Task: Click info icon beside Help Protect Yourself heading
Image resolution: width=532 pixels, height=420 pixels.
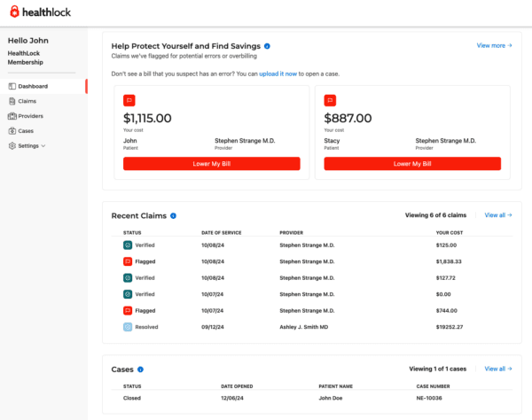Action: [x=267, y=45]
